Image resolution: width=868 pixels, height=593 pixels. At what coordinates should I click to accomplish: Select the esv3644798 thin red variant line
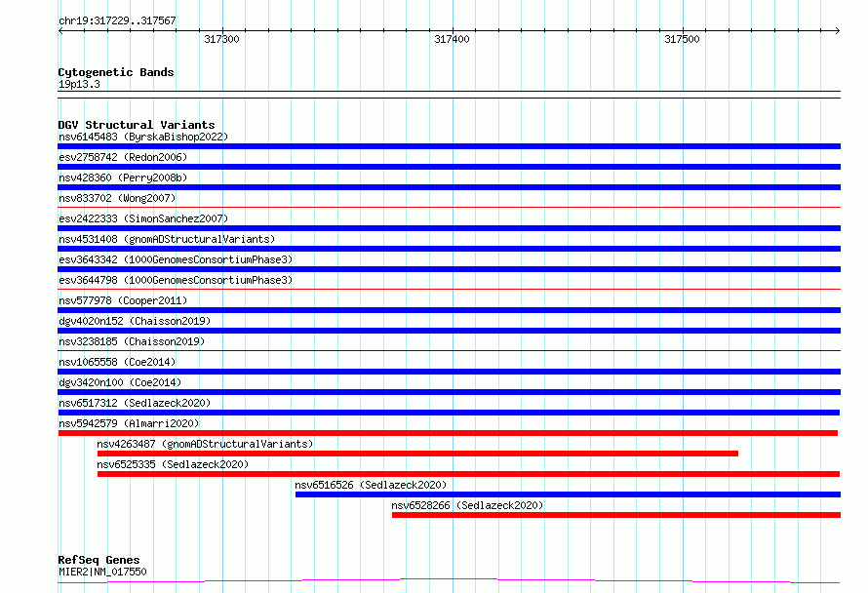click(x=449, y=290)
